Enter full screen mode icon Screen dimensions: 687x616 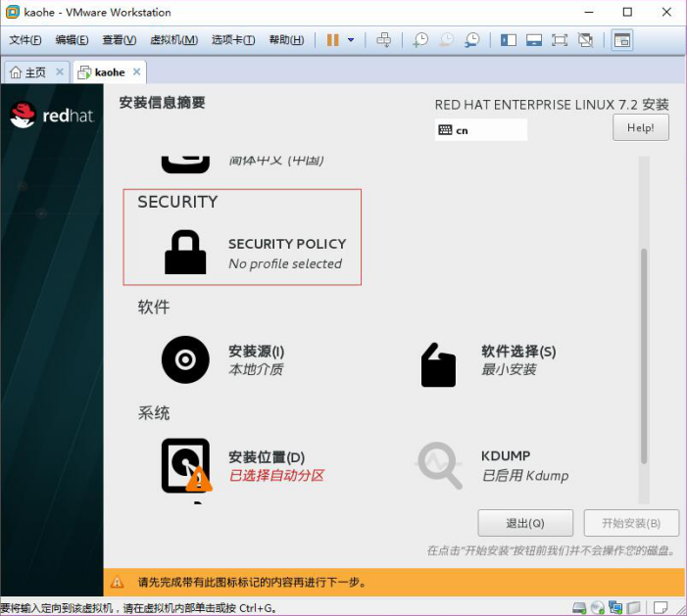point(560,40)
